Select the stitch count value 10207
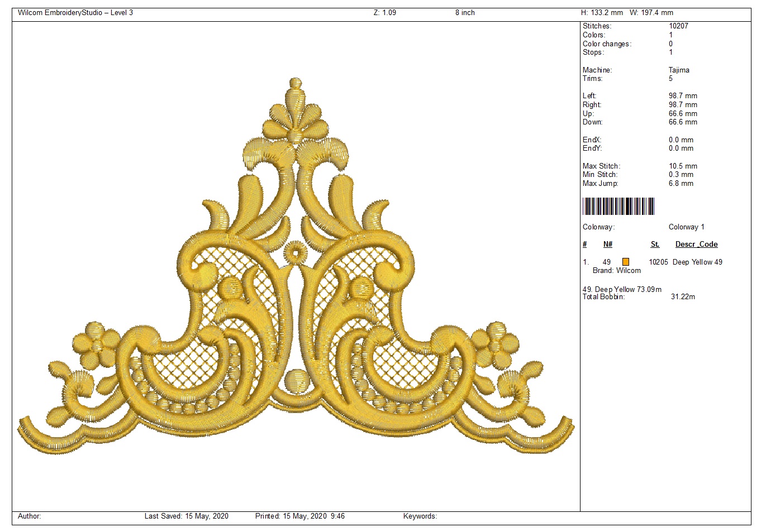The image size is (766, 532). coord(678,26)
